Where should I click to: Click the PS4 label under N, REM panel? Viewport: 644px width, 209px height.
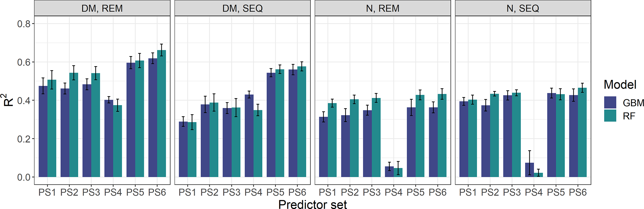click(x=394, y=192)
